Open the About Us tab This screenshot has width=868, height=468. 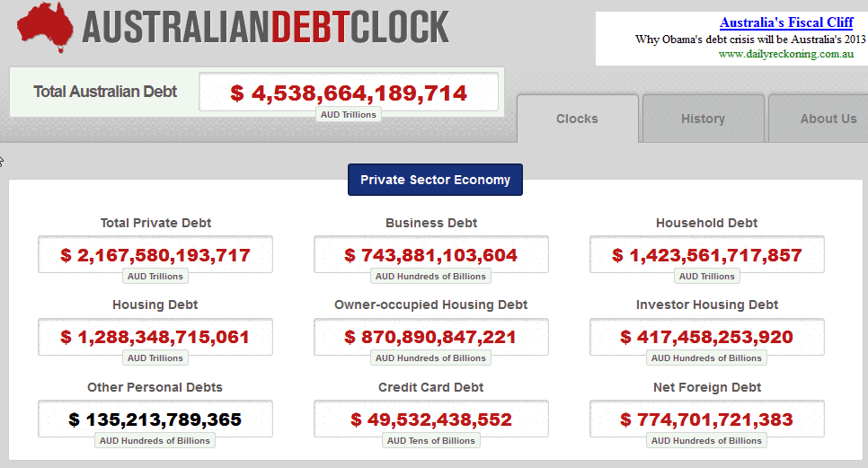click(828, 119)
